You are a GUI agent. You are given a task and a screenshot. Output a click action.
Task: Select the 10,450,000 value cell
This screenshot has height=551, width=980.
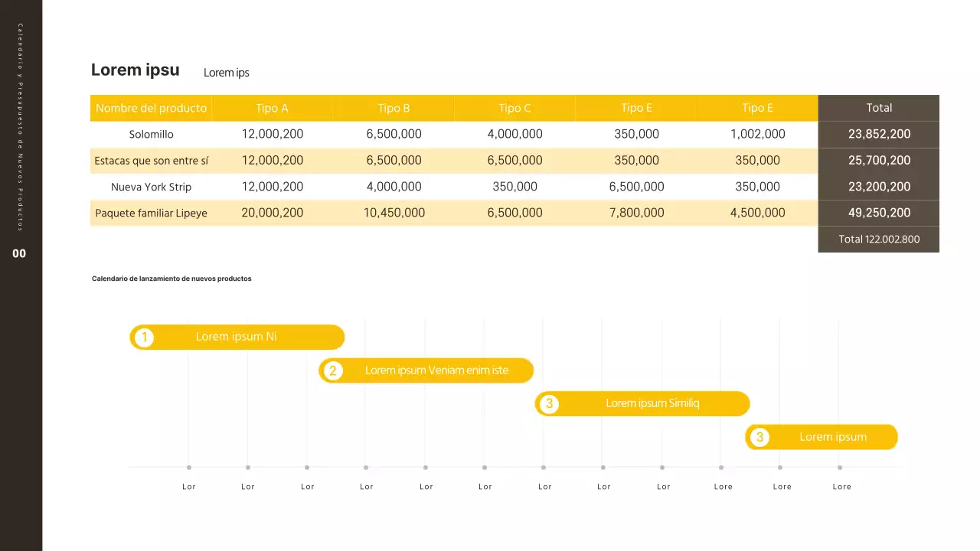pyautogui.click(x=394, y=213)
